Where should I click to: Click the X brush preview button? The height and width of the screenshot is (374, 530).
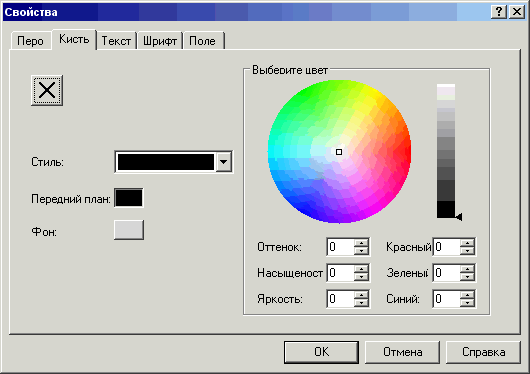47,90
